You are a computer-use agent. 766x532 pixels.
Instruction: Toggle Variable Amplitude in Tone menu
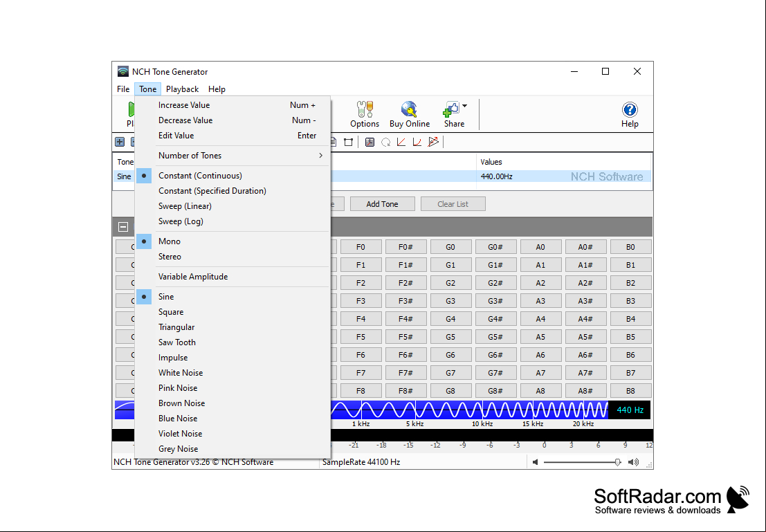pyautogui.click(x=232, y=277)
